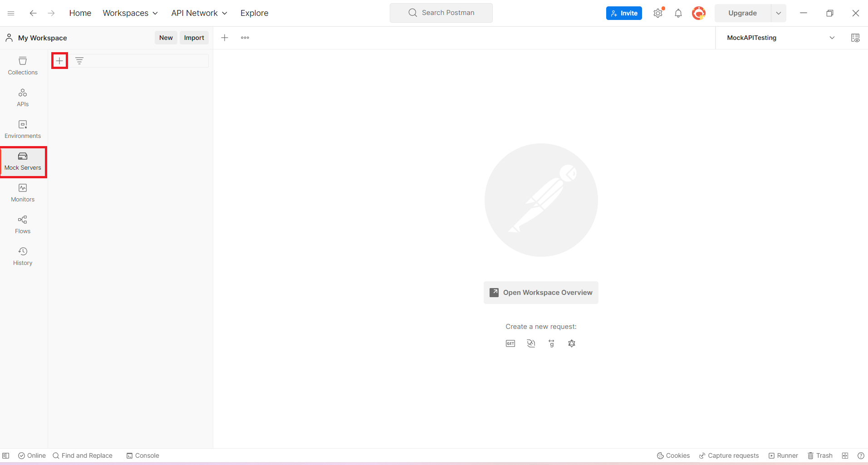Image resolution: width=868 pixels, height=465 pixels.
Task: Toggle two-pane layout icon in status bar
Action: (845, 455)
